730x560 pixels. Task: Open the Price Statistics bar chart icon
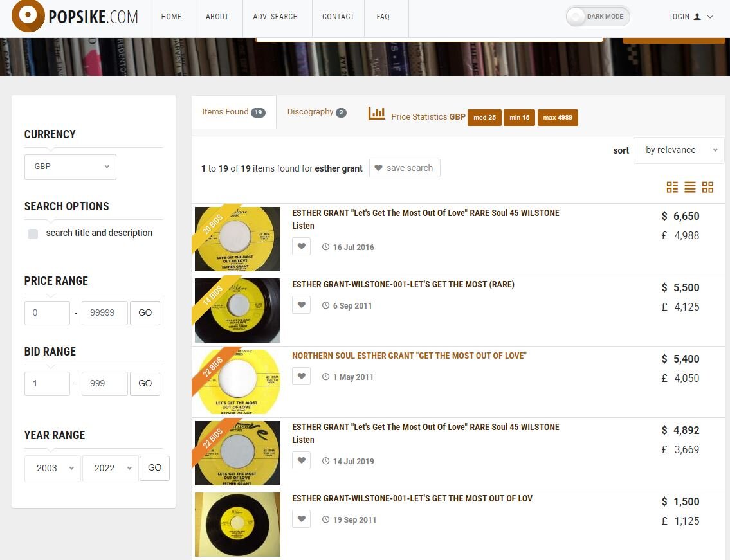[376, 113]
